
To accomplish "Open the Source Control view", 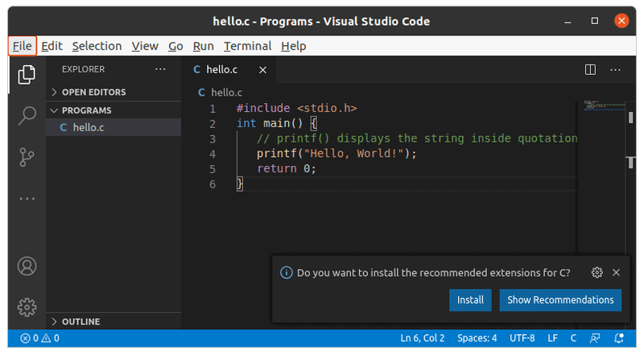I will pos(27,156).
